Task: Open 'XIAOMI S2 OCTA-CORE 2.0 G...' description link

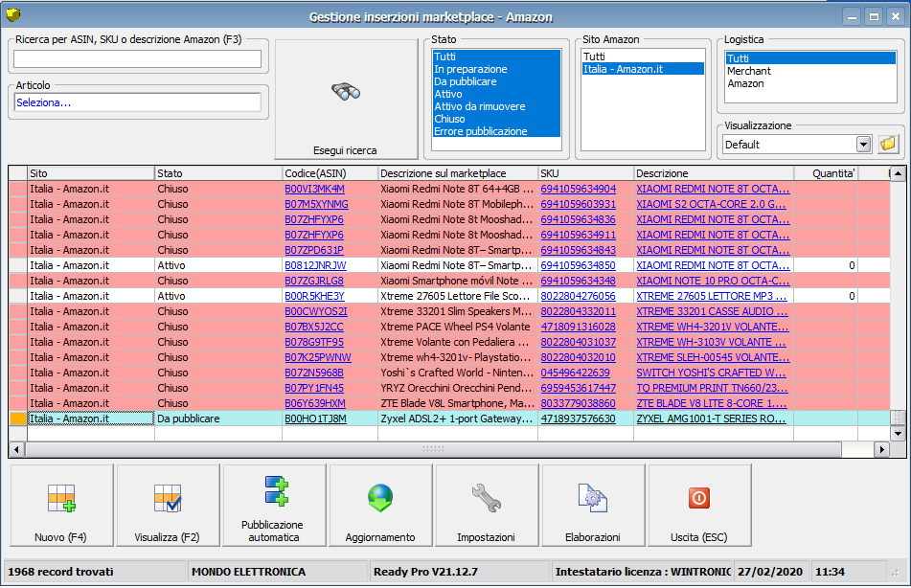Action: (711, 205)
